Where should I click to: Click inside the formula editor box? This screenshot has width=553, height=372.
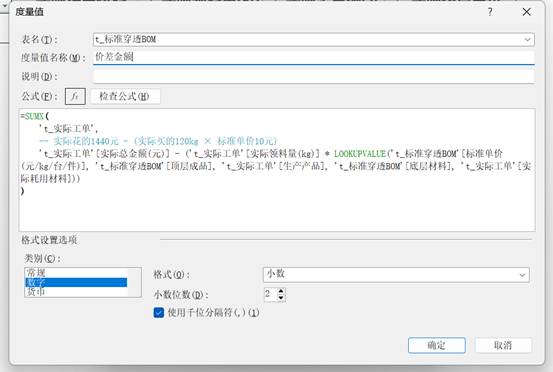[x=277, y=170]
